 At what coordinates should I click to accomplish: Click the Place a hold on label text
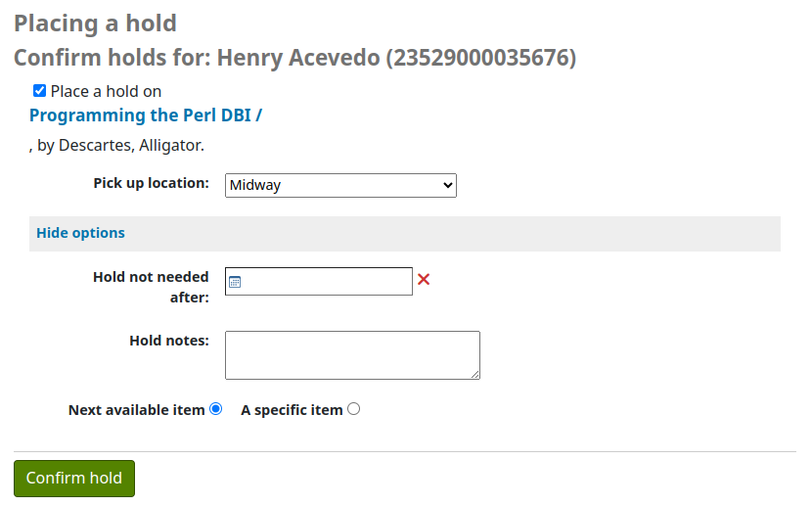[106, 91]
